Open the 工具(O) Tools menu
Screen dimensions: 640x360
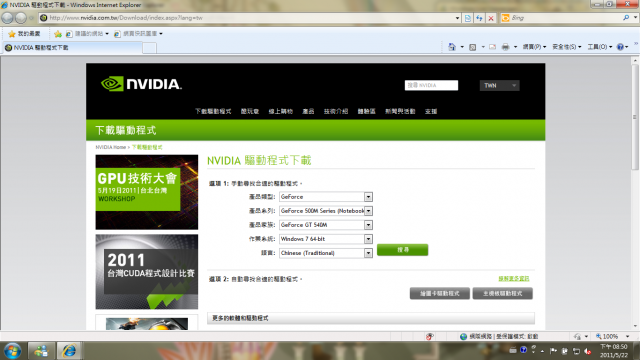coord(600,47)
